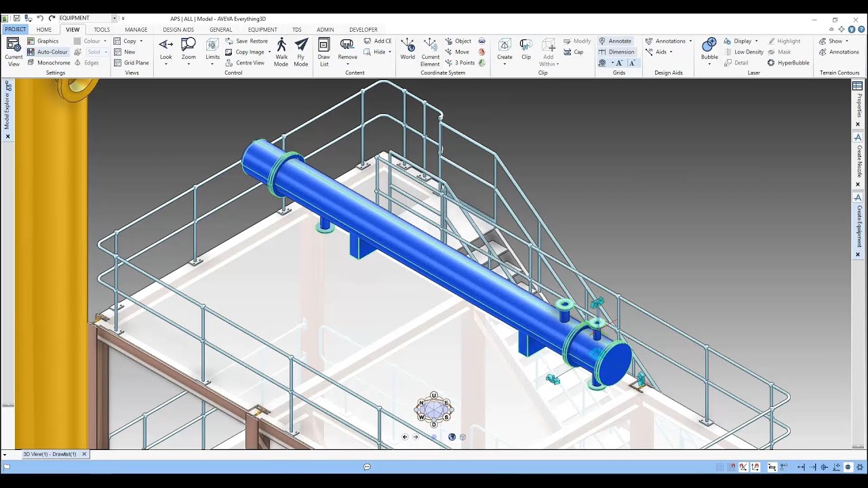
Task: Switch to the MANAGE tab
Action: 136,30
